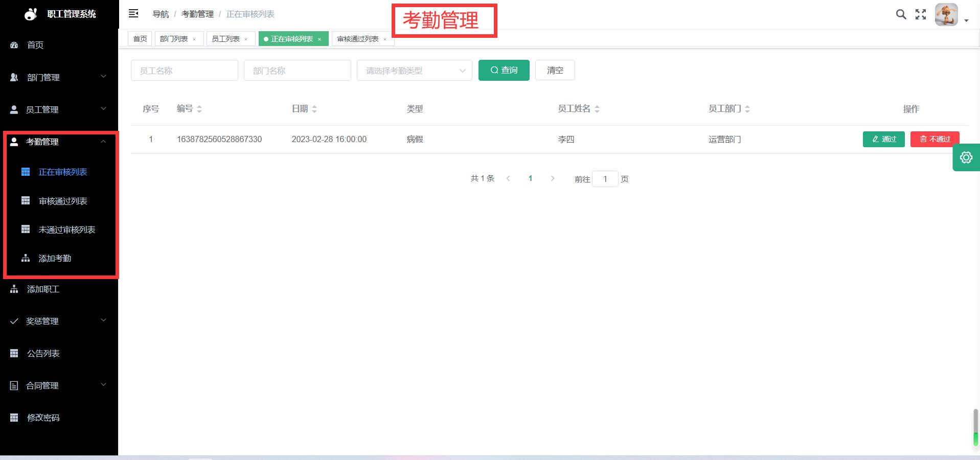Click the record number 1638782560528867330

coord(219,139)
